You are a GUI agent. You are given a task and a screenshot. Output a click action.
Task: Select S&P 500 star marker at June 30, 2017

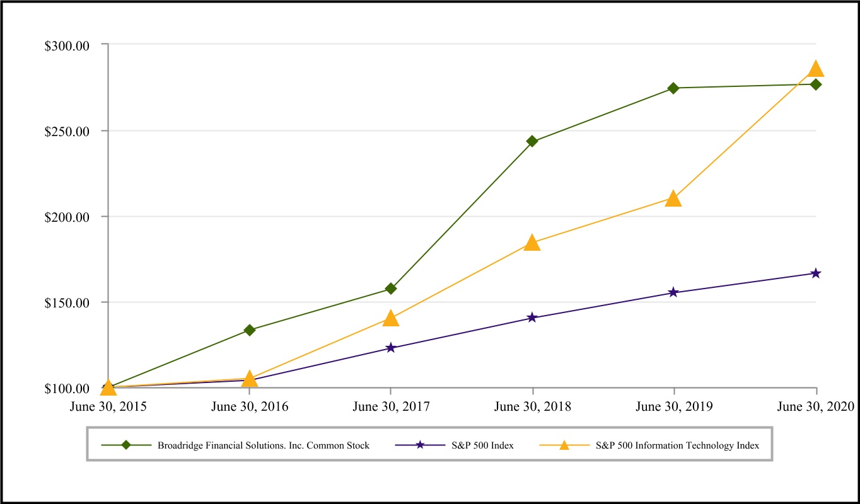[391, 348]
